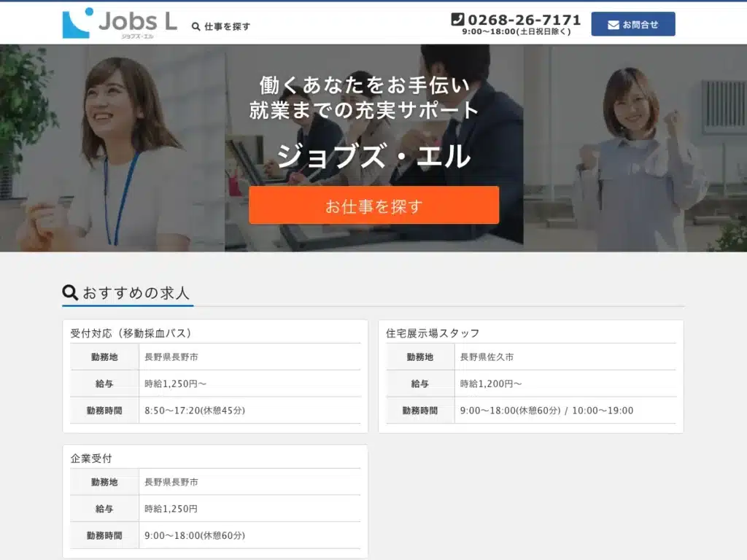Click the orange お仕事を探す button
Screen dimensions: 747x560
[374, 205]
